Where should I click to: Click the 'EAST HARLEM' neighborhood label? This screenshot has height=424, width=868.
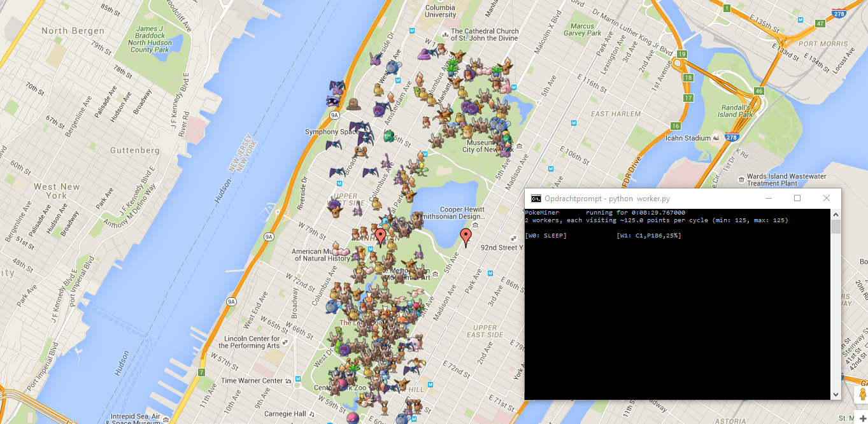point(615,114)
